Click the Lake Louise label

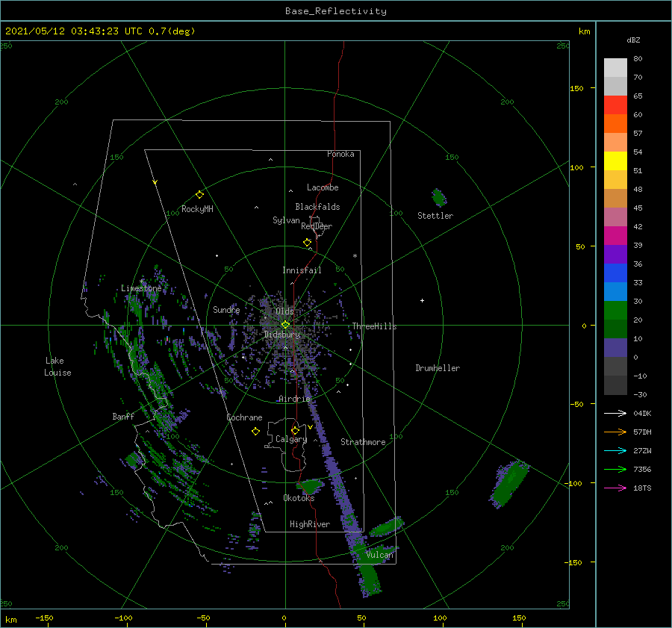pos(57,367)
